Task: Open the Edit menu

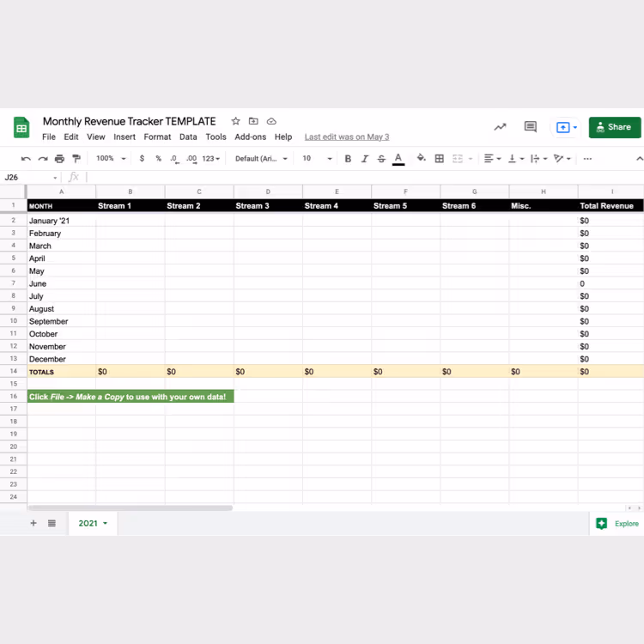Action: (71, 137)
